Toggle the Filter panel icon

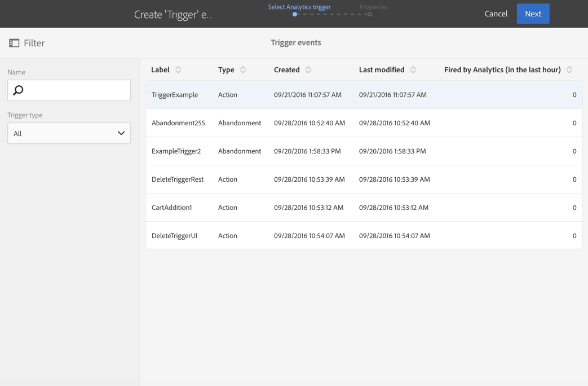(x=14, y=43)
